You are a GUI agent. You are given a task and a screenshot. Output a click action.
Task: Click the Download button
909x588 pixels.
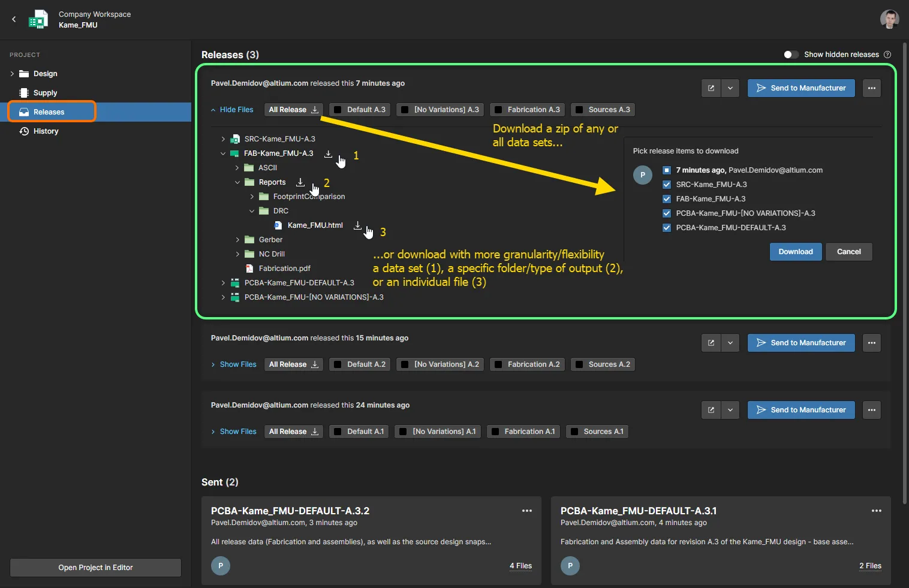click(x=795, y=252)
